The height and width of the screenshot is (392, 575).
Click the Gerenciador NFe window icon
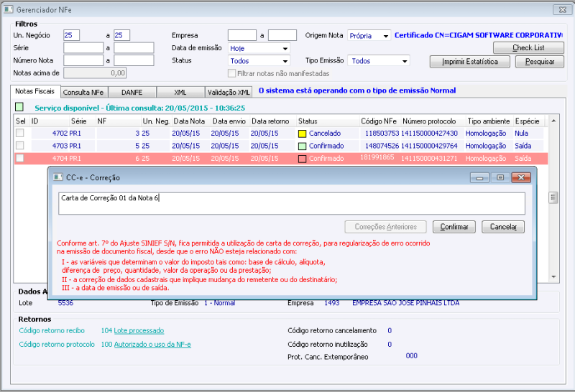9,9
